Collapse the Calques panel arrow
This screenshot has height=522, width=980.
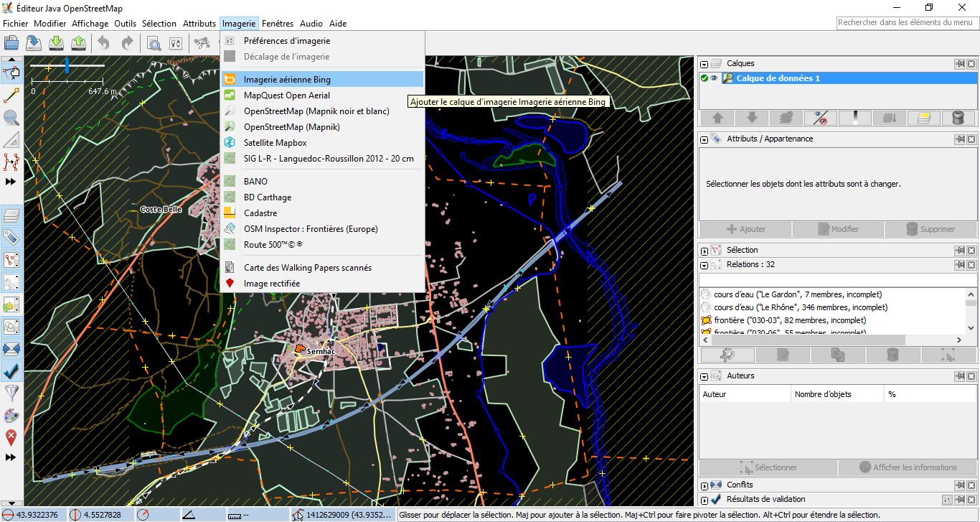pyautogui.click(x=705, y=64)
